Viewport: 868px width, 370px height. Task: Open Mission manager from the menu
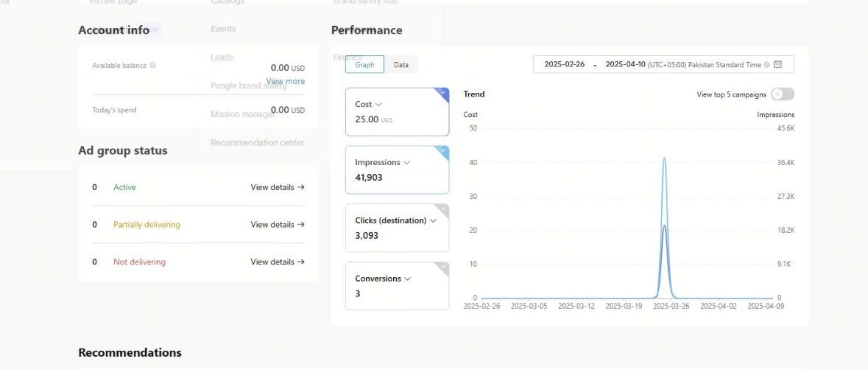pyautogui.click(x=242, y=114)
